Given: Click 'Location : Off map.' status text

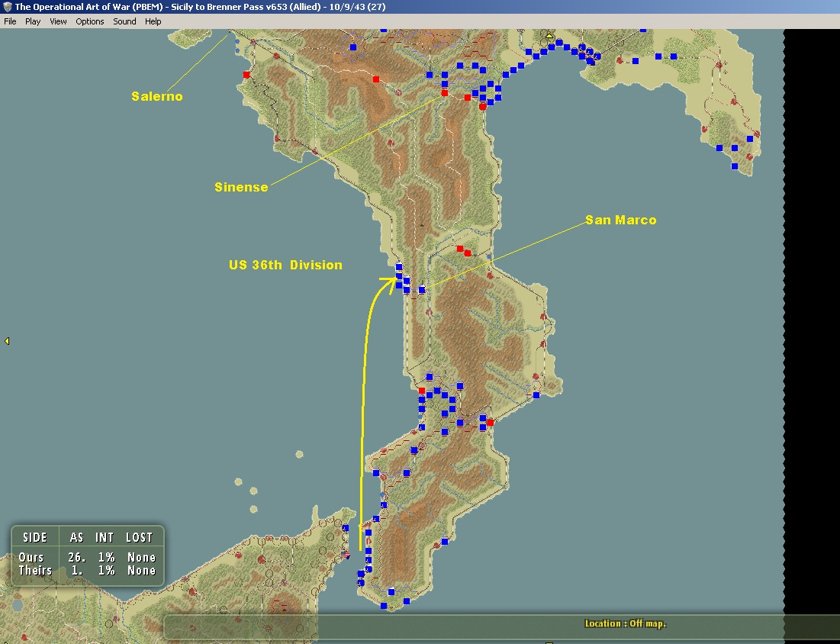Looking at the screenshot, I should coord(625,623).
